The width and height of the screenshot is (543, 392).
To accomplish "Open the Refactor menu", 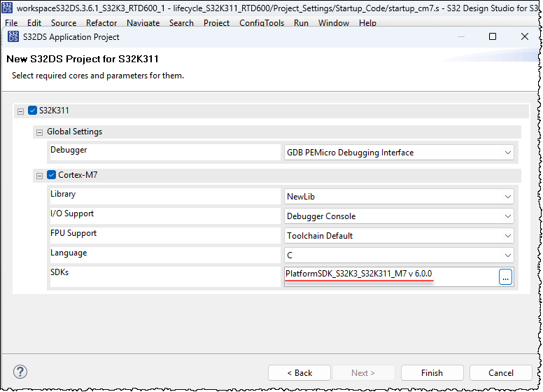I will point(101,23).
